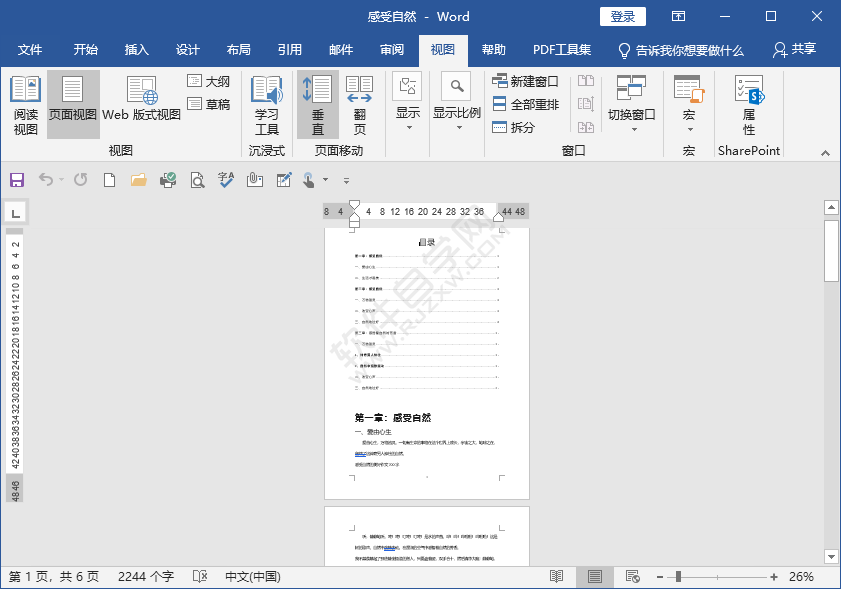Click the zoom in plus button
This screenshot has width=841, height=589.
pos(774,577)
